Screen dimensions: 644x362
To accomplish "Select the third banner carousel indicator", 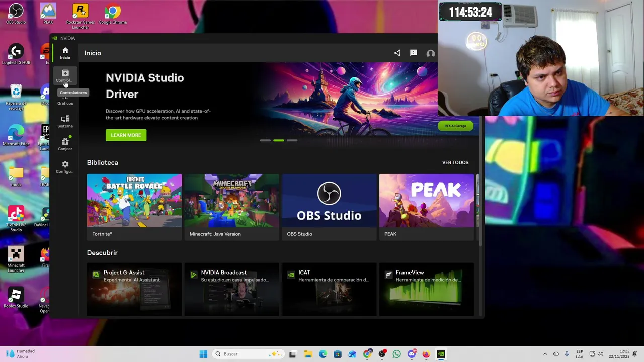I will click(x=292, y=140).
